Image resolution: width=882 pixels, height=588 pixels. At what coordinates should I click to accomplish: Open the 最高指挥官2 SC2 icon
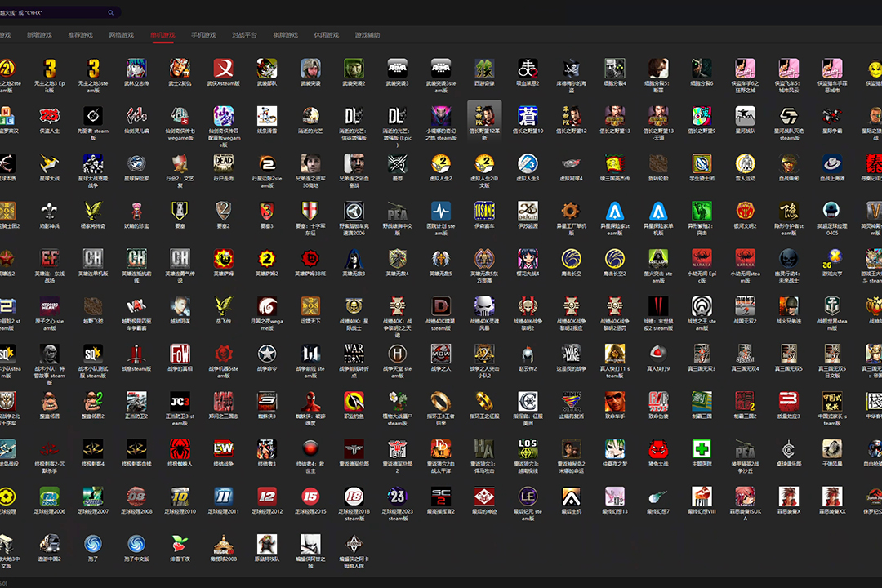(x=441, y=497)
